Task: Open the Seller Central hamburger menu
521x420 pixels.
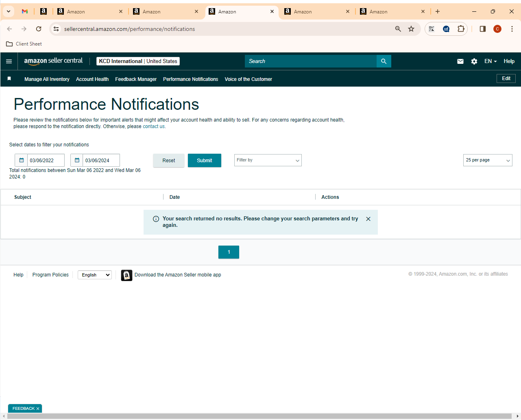Action: [9, 61]
